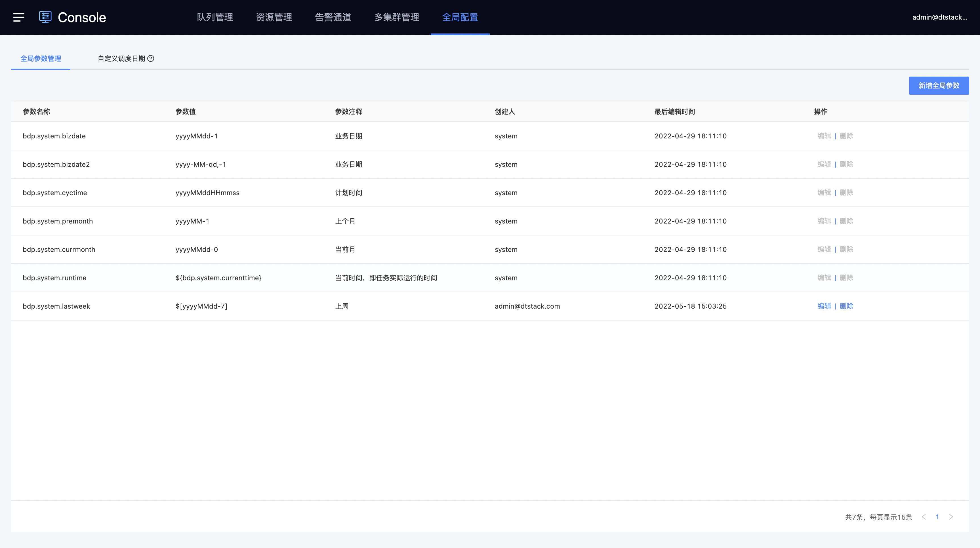Click timestamp 2022-05-18 15:03:25
Viewport: 980px width, 548px height.
point(691,306)
